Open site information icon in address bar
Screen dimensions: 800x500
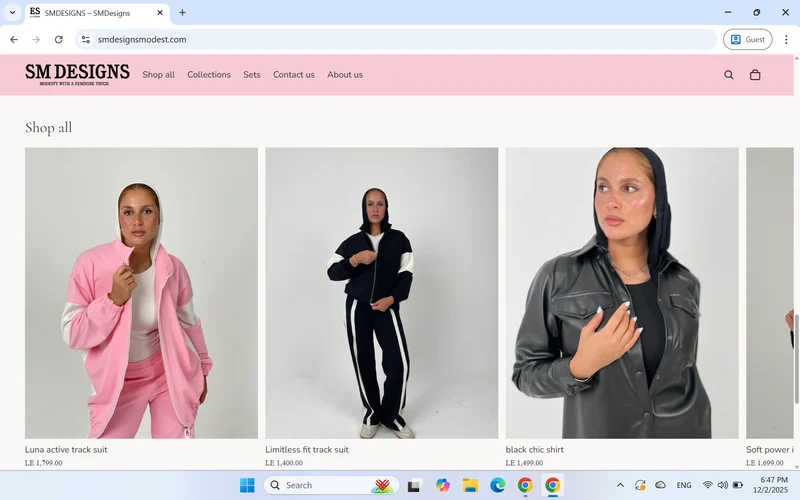(86, 39)
